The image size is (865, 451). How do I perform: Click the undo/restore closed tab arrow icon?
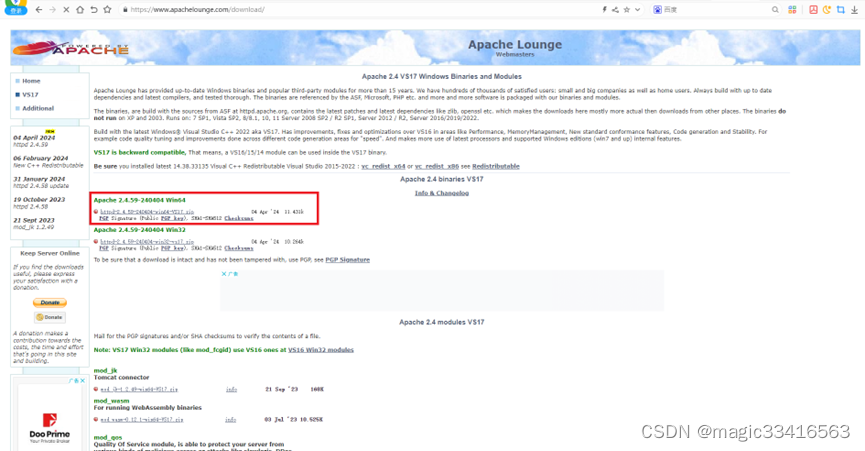coord(94,9)
